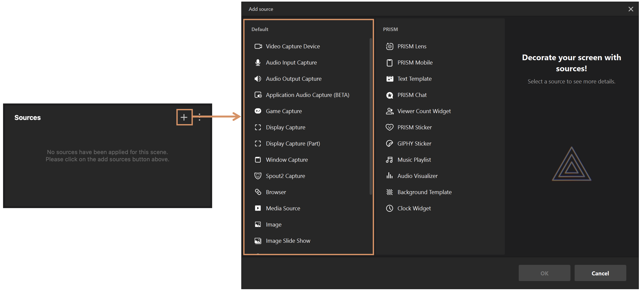Click the Default list scrollbar
Screen dimensions: 644x294
pos(371,116)
